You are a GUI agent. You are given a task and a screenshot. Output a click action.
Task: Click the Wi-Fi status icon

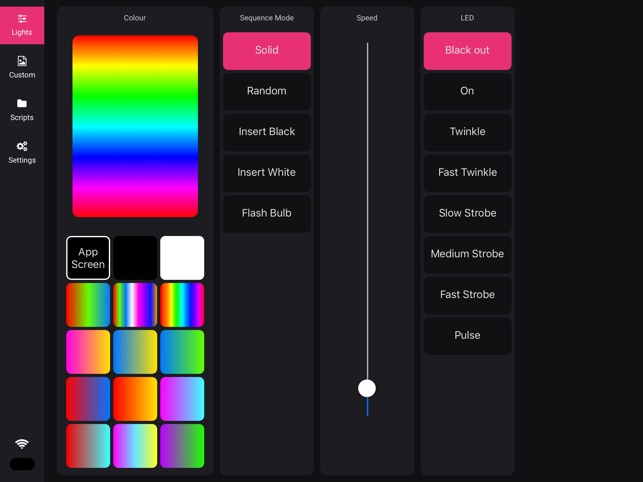22,443
